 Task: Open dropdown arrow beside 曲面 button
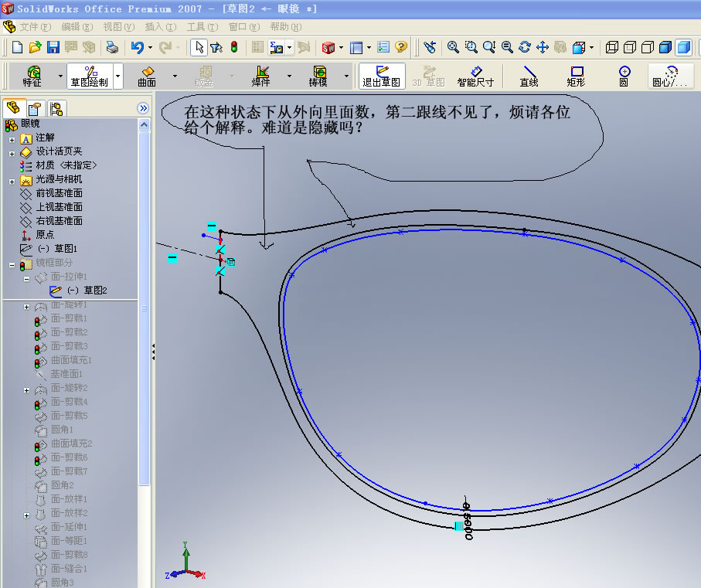pos(175,76)
